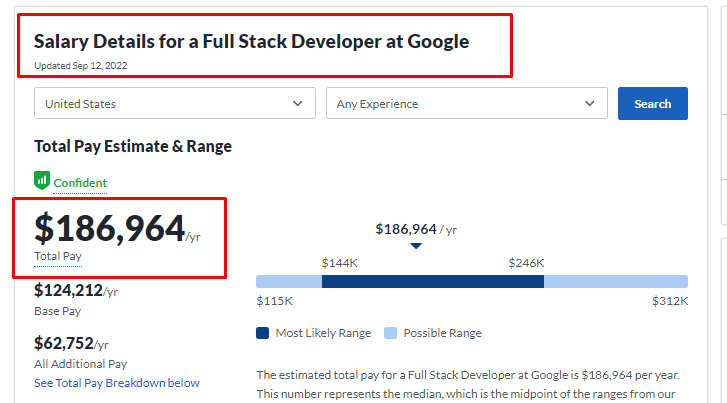Click the $246K label above the bar
The height and width of the screenshot is (403, 727).
tap(526, 263)
